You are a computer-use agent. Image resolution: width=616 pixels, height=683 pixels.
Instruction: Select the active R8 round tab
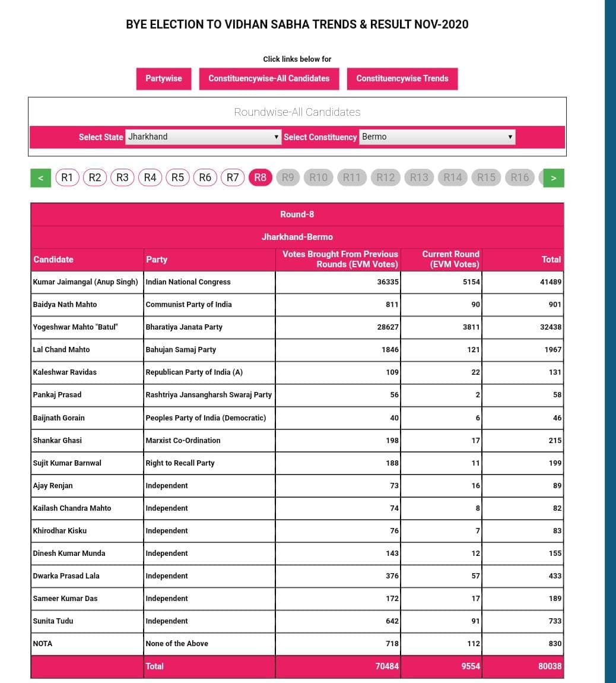(x=261, y=177)
